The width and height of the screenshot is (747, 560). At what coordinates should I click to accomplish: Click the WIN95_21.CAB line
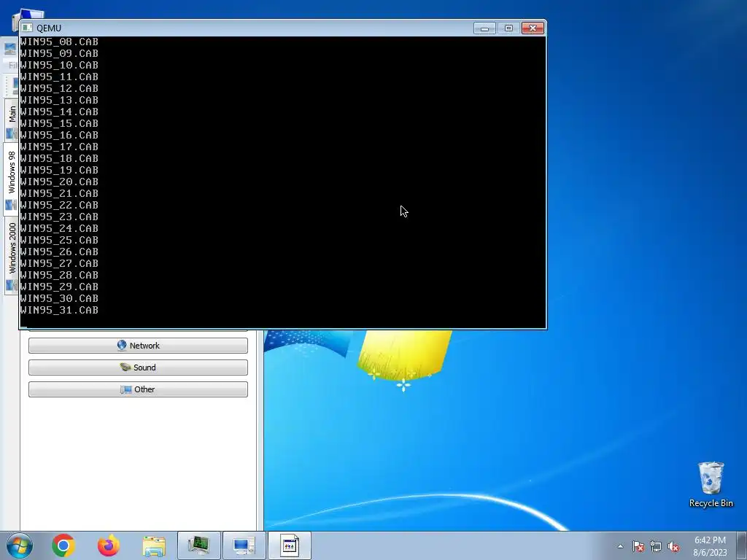59,193
